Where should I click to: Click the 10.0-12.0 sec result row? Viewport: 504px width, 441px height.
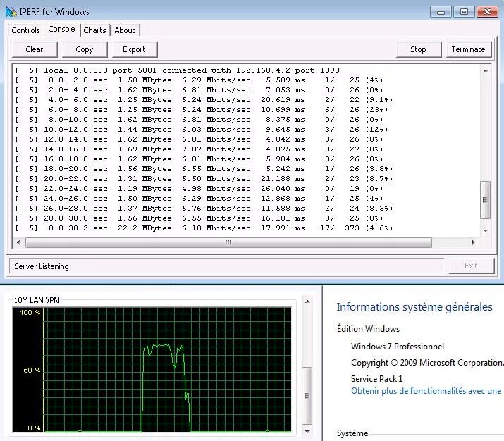[x=202, y=130]
